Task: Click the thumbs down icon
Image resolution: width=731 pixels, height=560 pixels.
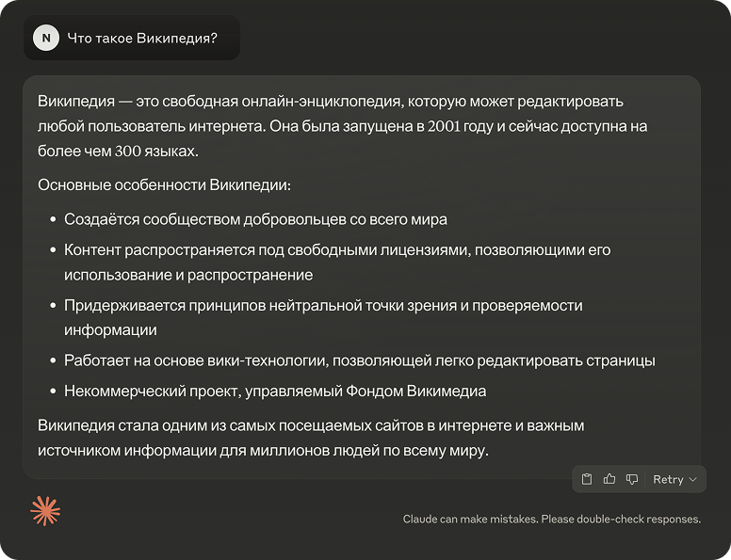Action: pyautogui.click(x=632, y=479)
